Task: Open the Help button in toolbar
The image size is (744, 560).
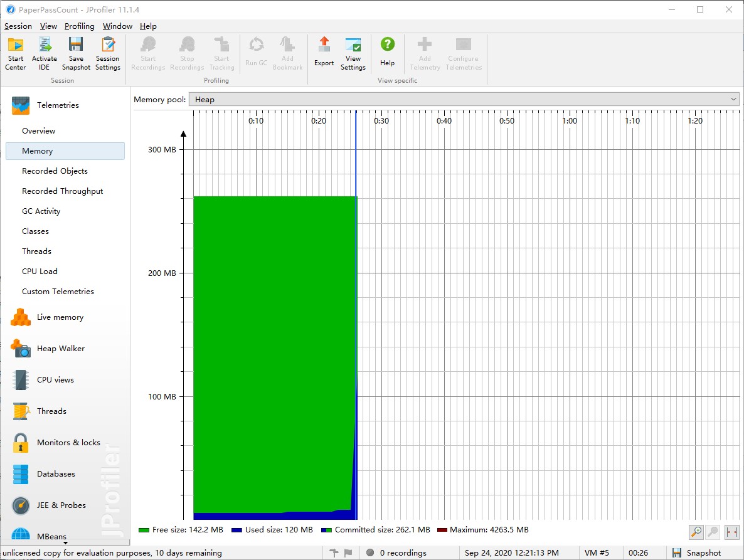Action: click(387, 51)
